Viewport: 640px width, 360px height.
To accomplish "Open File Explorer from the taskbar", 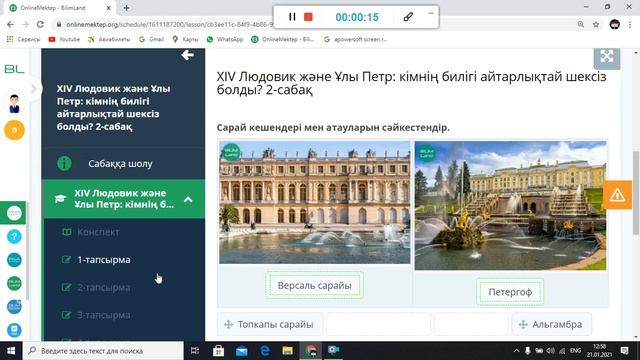I will [288, 351].
